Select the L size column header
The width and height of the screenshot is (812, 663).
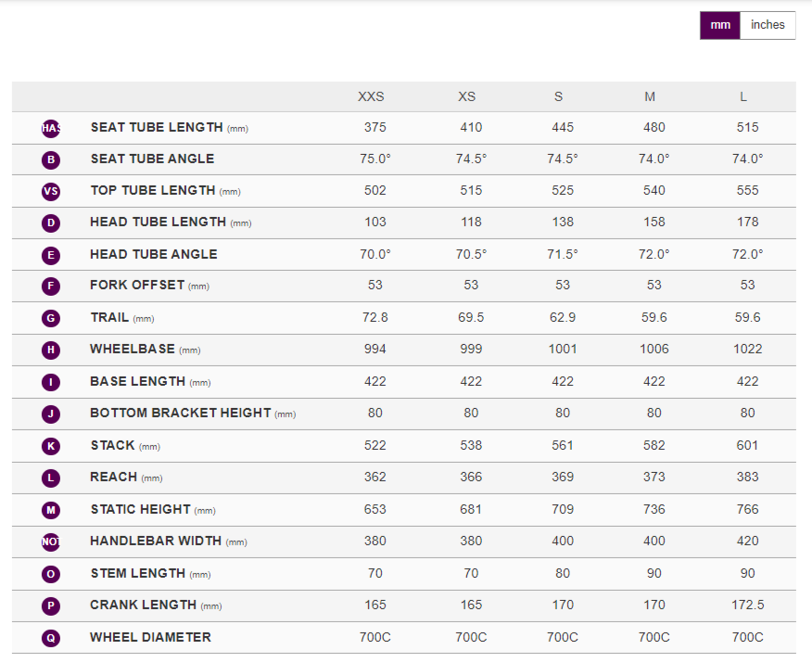click(x=743, y=96)
